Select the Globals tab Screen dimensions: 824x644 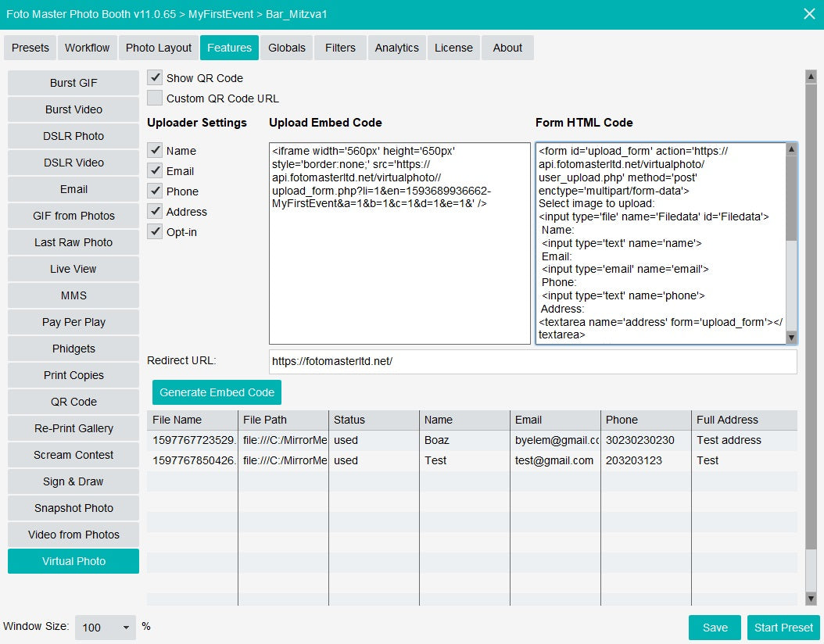tap(286, 48)
